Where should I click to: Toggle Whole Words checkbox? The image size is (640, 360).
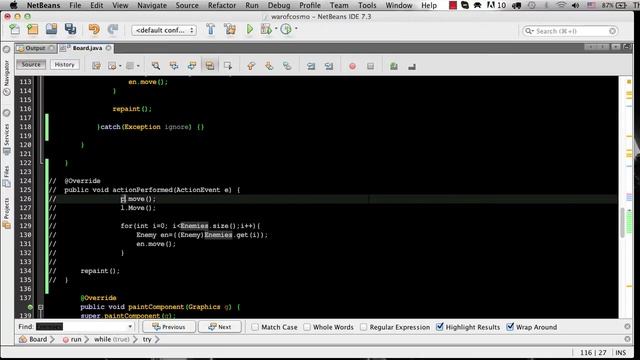coord(307,327)
